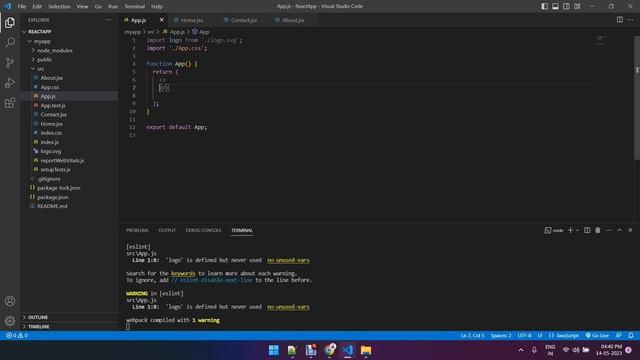Viewport: 640px width, 360px height.
Task: Split the terminal
Action: click(587, 230)
